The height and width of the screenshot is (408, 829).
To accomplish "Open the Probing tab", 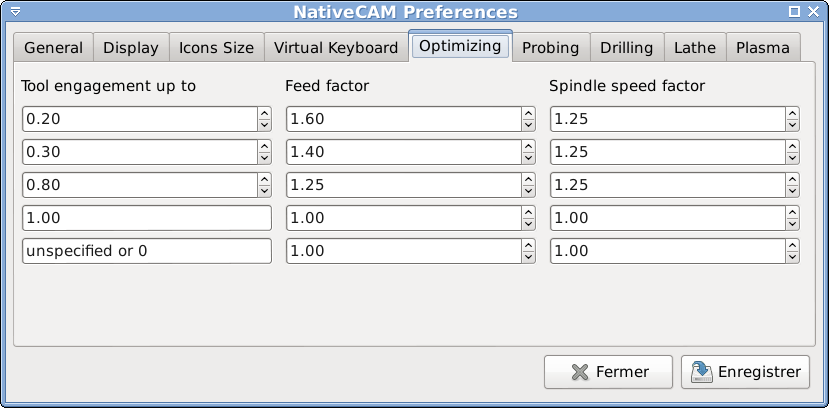I will (x=550, y=48).
